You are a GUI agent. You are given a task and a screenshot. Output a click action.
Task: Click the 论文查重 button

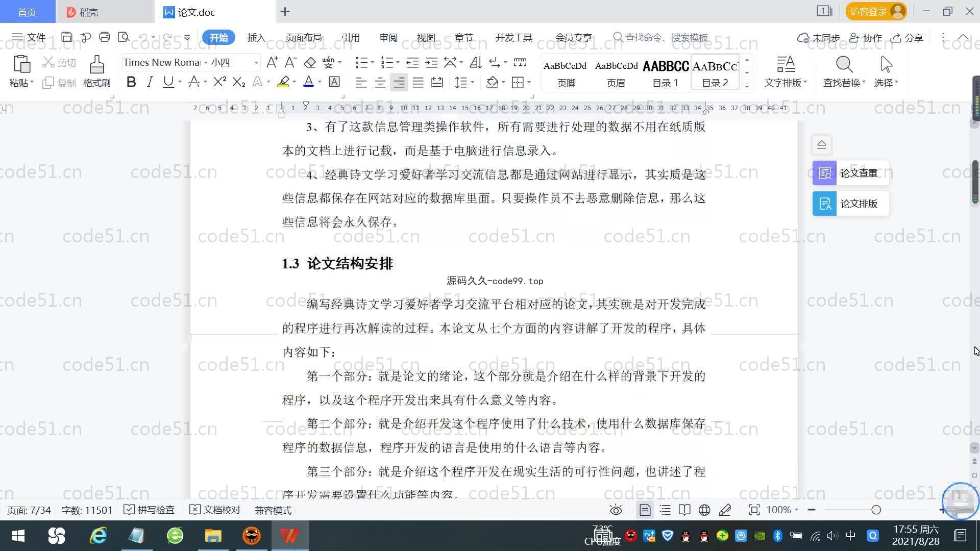[851, 173]
